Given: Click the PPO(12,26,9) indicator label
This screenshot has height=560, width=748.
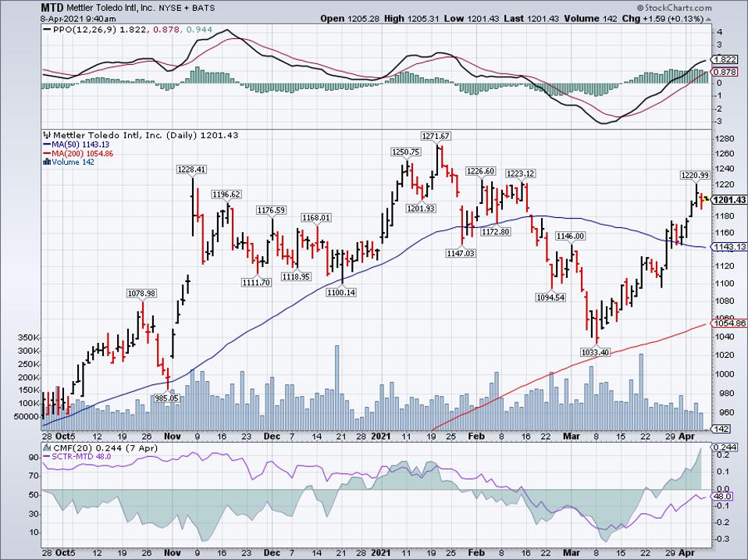Looking at the screenshot, I should [84, 30].
